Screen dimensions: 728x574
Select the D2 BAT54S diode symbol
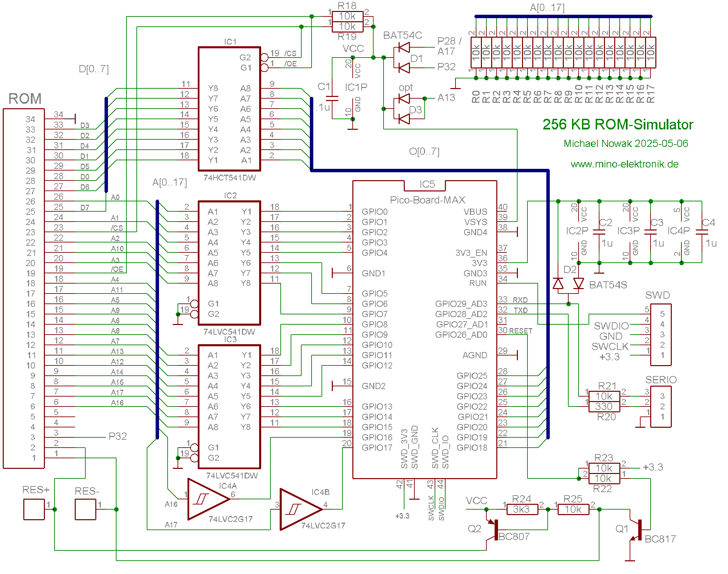pyautogui.click(x=569, y=284)
